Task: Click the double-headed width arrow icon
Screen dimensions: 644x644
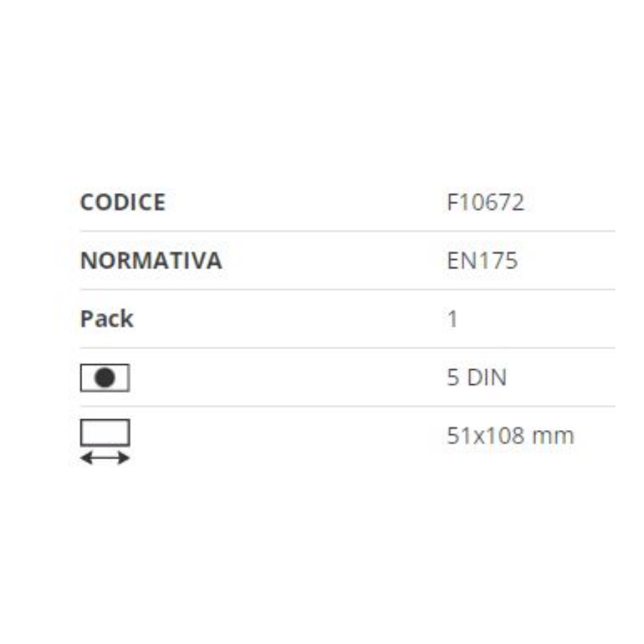Action: click(x=104, y=457)
